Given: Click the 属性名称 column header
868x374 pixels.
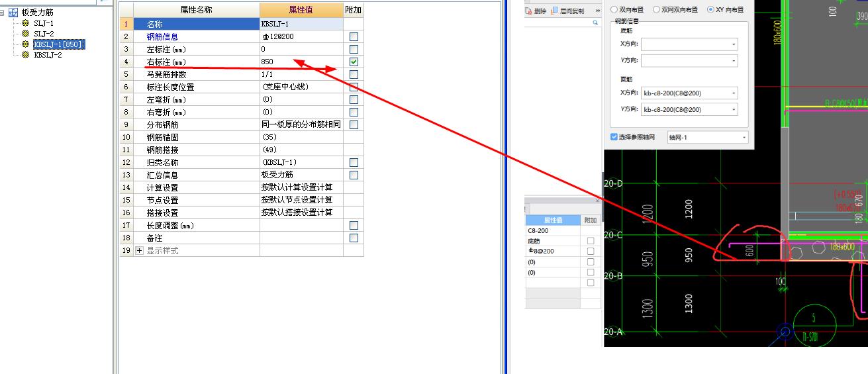Looking at the screenshot, I should (x=197, y=9).
